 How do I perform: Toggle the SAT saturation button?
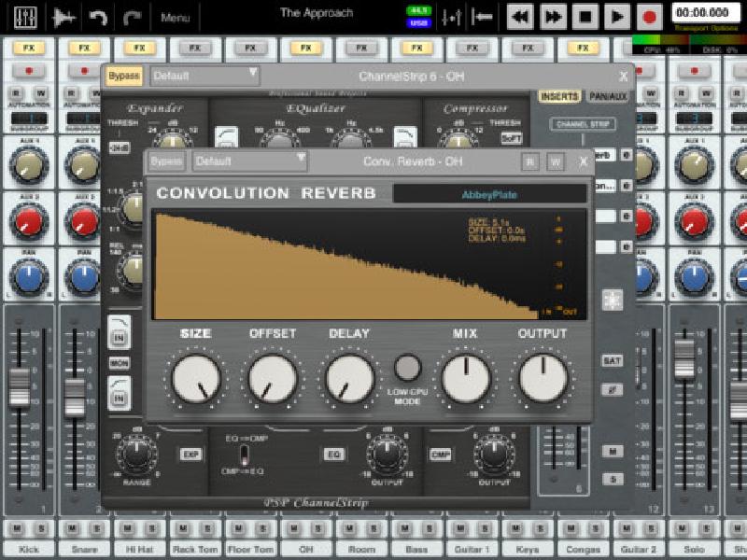pos(613,360)
